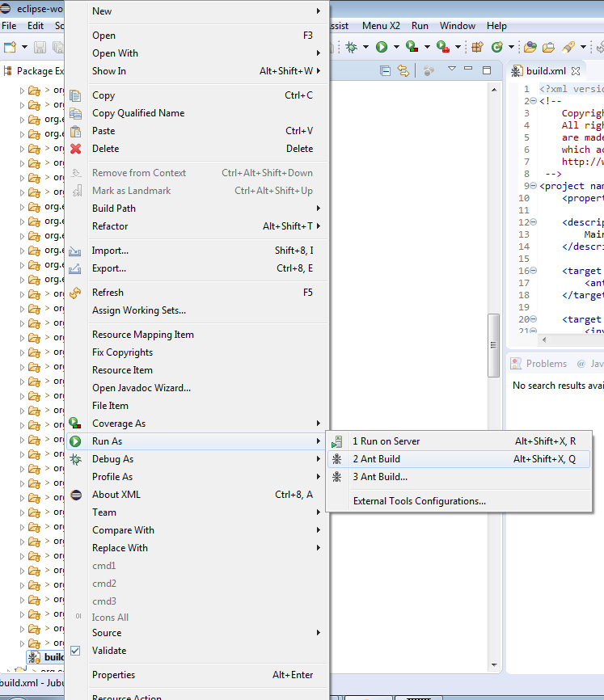Click the Eclipse icon beside About XML
The height and width of the screenshot is (700, 604).
[76, 495]
